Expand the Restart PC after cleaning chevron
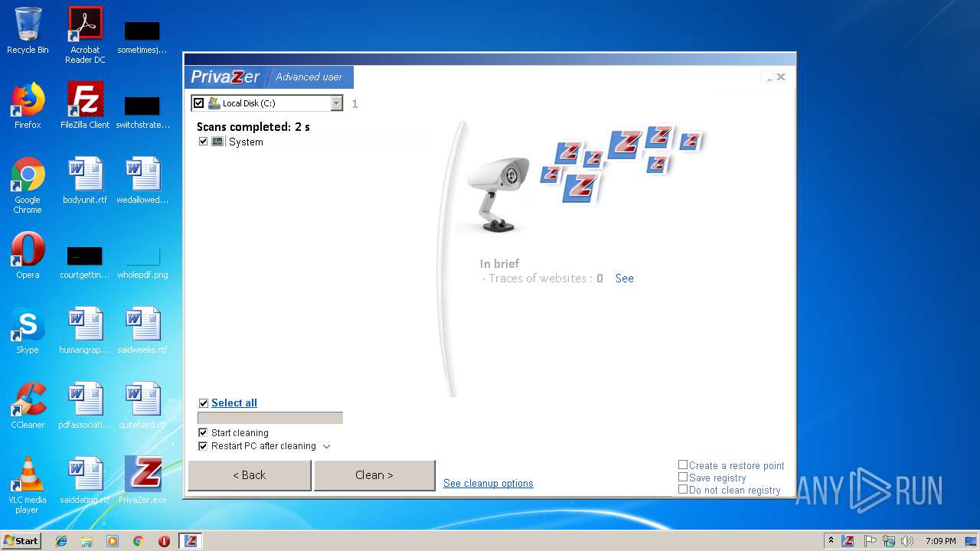The image size is (980, 551). pyautogui.click(x=326, y=446)
